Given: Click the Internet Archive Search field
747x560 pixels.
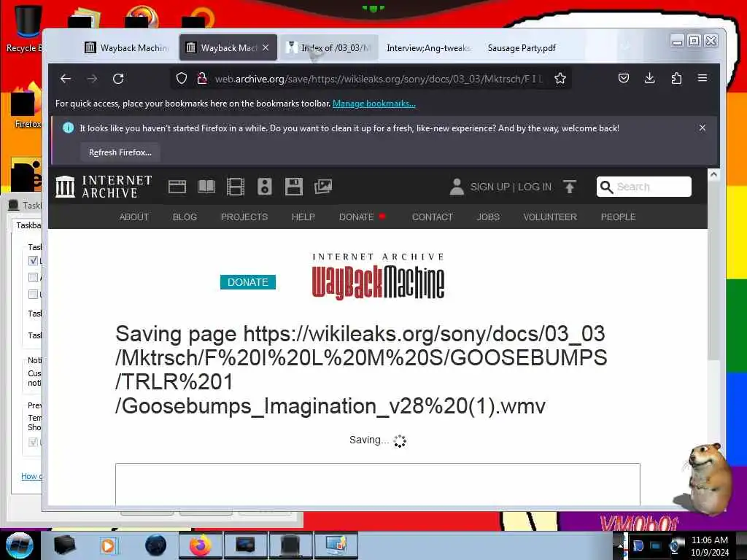Looking at the screenshot, I should click(643, 187).
